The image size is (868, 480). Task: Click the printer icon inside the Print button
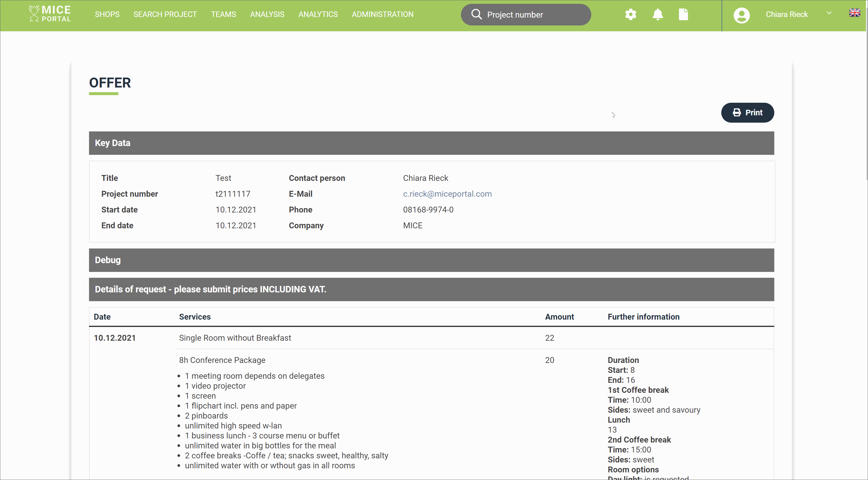point(737,112)
